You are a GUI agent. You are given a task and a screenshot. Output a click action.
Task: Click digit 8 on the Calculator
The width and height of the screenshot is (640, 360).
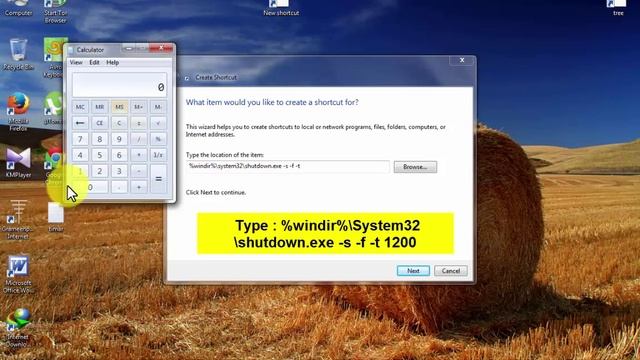(100, 139)
